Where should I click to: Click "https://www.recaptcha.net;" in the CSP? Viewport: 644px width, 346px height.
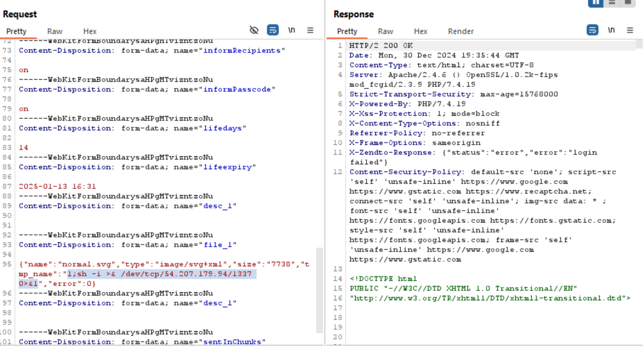click(529, 191)
